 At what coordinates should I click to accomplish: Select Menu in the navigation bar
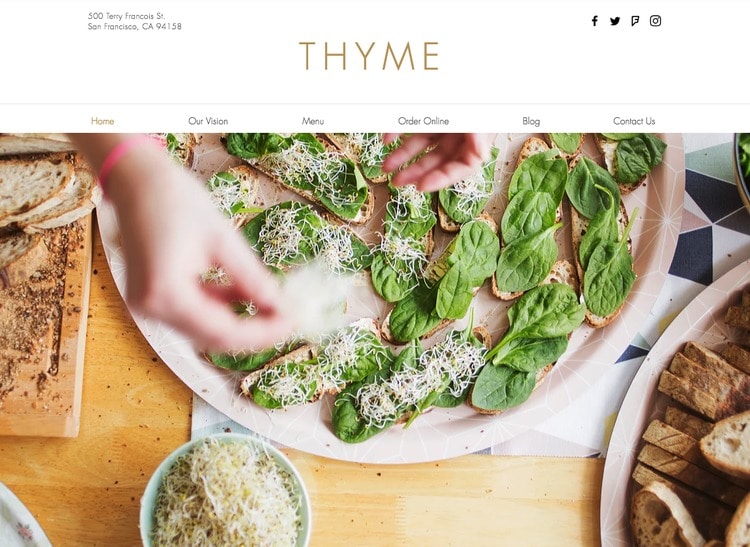(x=313, y=121)
